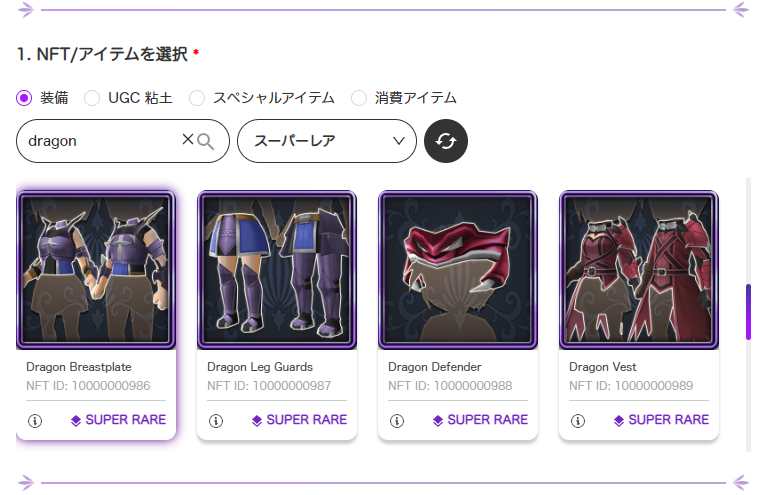758x495 pixels.
Task: Select the UGC 粘土 radio option
Action: click(x=92, y=98)
